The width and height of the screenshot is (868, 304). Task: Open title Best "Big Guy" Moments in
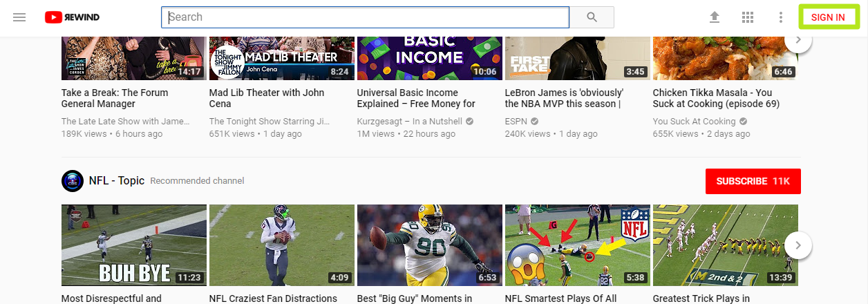tap(415, 298)
